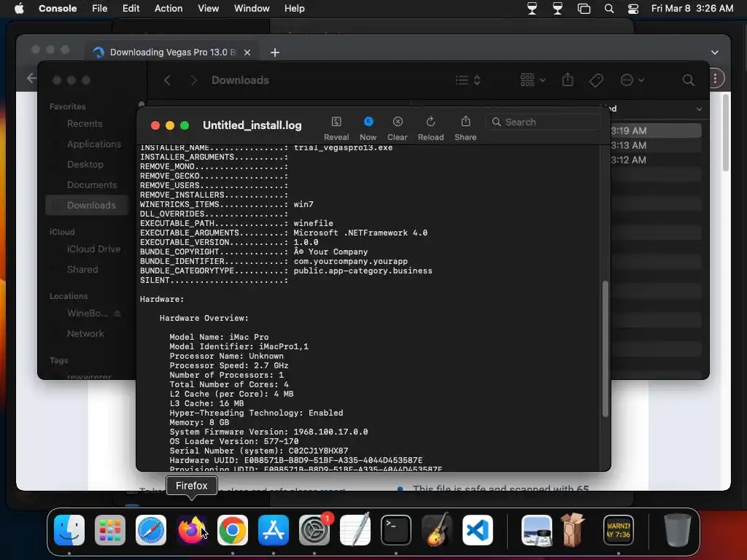Select Recents in Finder sidebar
Viewport: 747px width, 560px height.
[x=85, y=124]
